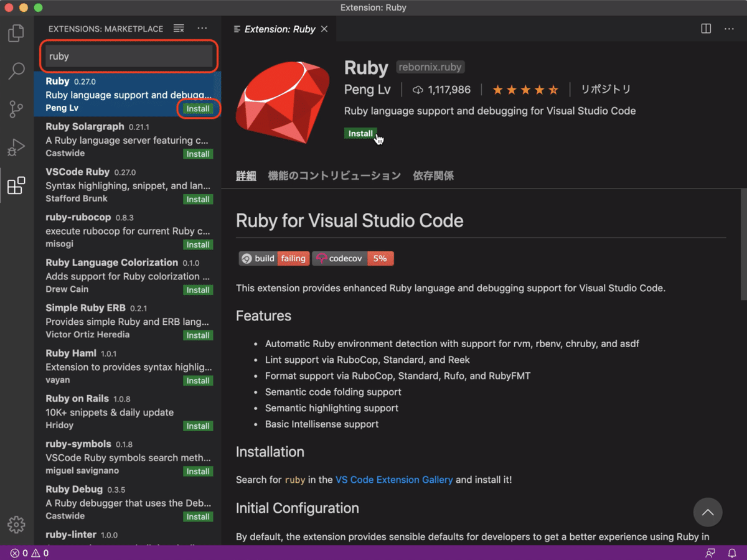Click the errors and warnings status indicator
747x560 pixels.
[29, 553]
